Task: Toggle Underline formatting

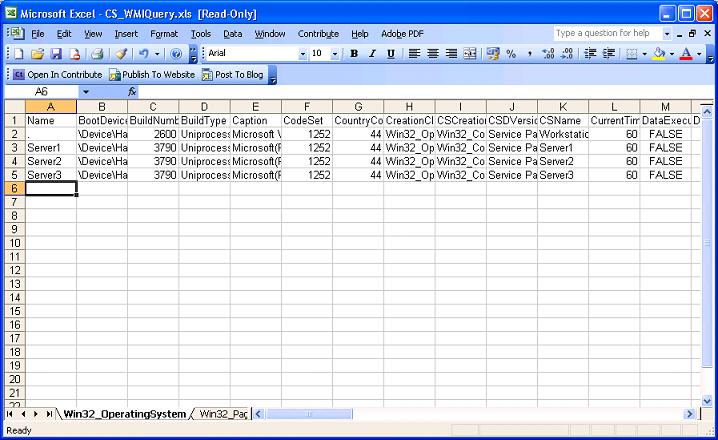Action: click(x=390, y=54)
